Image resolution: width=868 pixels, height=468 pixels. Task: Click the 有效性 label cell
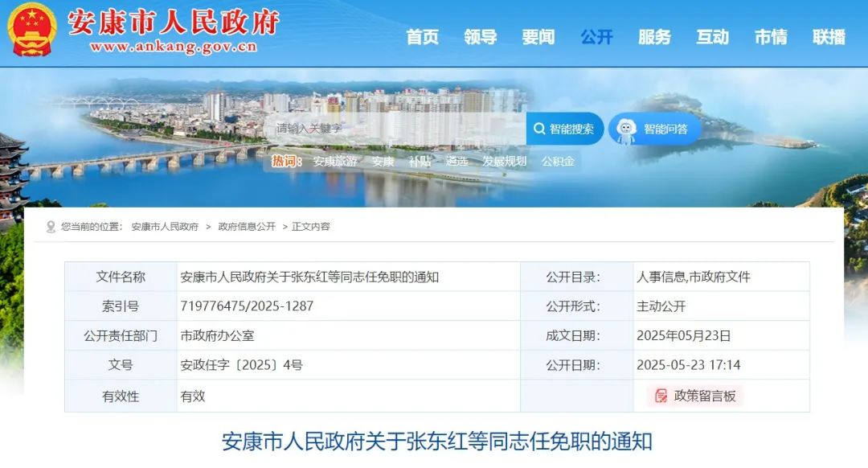pyautogui.click(x=121, y=396)
